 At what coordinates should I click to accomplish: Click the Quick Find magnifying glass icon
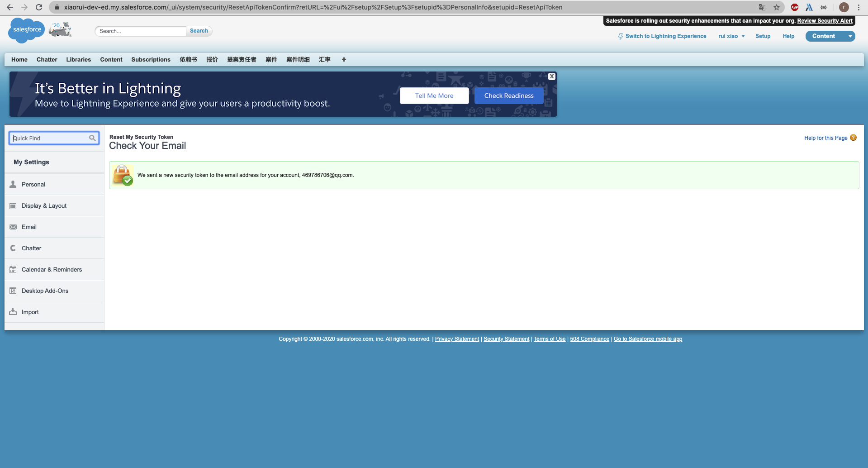(x=92, y=138)
